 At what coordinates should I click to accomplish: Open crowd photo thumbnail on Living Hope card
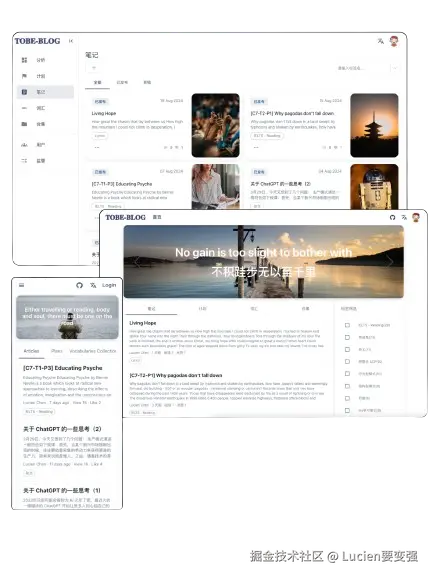pyautogui.click(x=216, y=125)
